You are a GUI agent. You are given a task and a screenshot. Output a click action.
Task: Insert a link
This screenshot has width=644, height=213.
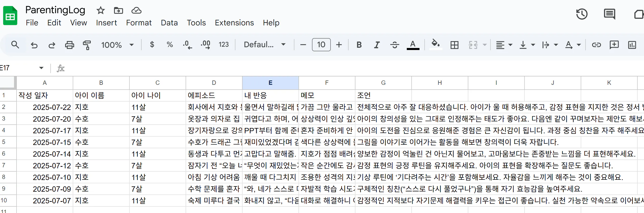tap(596, 45)
